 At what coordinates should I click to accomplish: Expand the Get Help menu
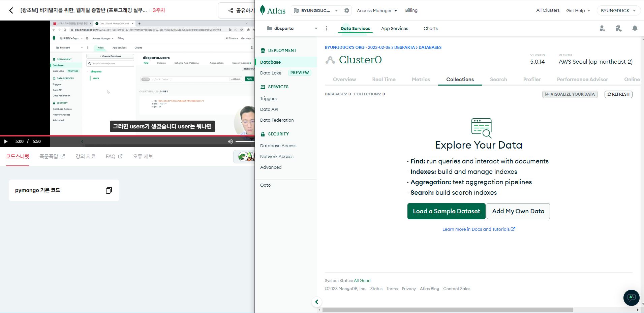pos(578,10)
